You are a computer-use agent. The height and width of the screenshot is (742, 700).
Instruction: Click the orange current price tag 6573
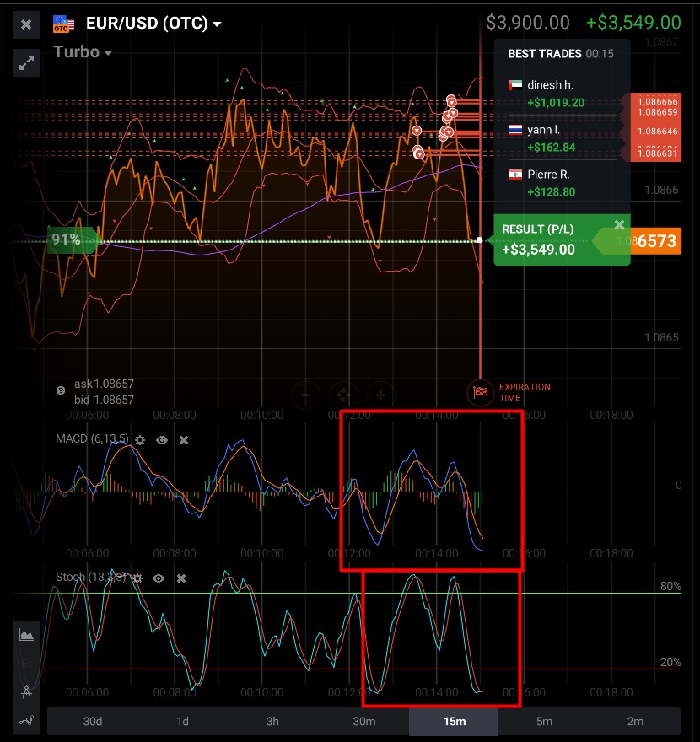[655, 241]
